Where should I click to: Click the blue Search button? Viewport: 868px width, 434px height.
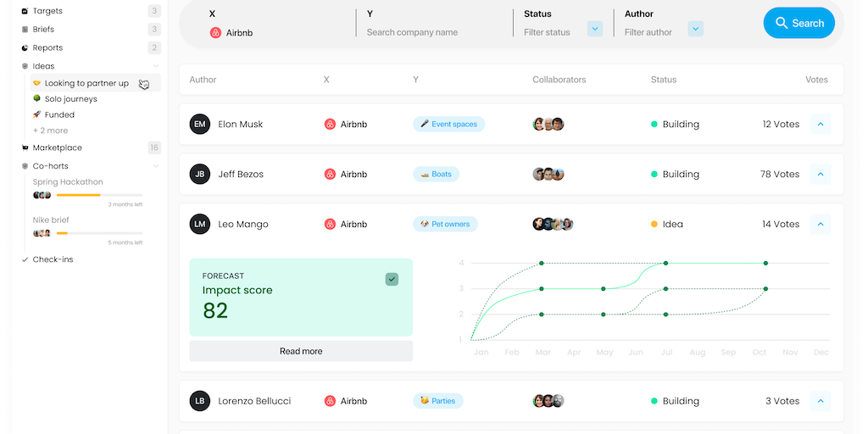tap(798, 23)
